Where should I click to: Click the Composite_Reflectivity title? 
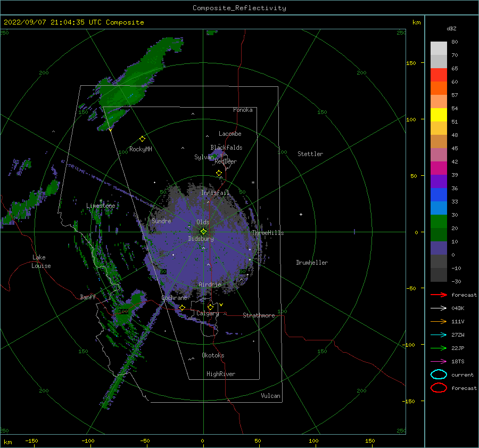tap(240, 8)
